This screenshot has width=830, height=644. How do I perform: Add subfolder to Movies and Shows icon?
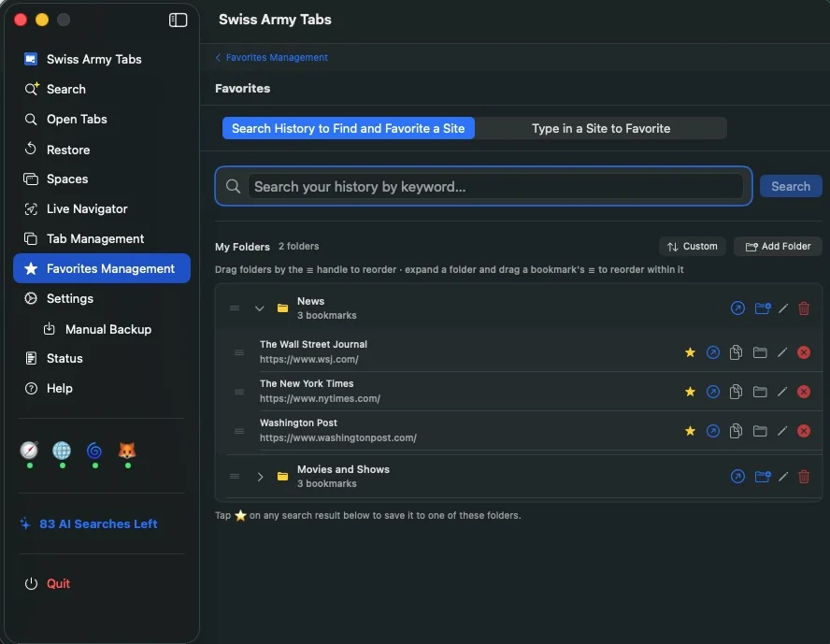pos(763,477)
